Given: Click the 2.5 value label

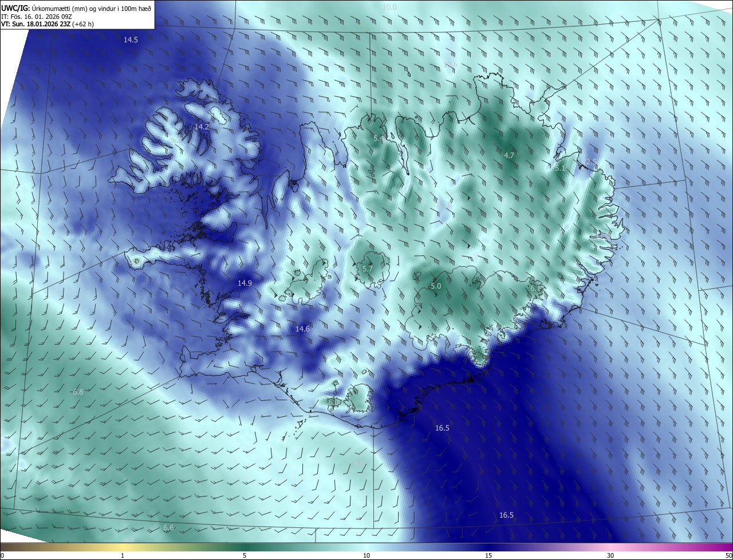Looking at the screenshot, I should pos(592,162).
